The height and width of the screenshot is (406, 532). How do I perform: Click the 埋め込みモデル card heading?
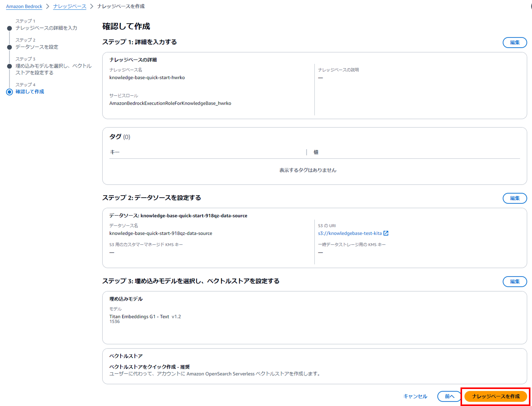[x=126, y=299]
